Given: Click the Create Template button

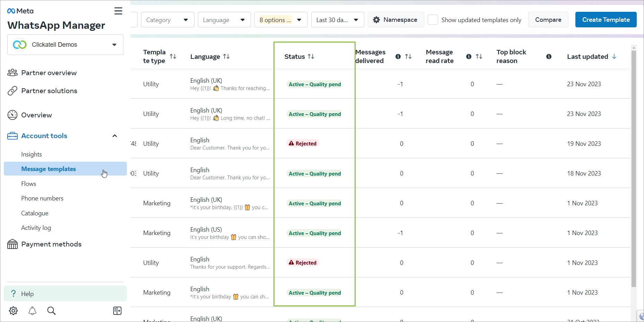Looking at the screenshot, I should 606,20.
